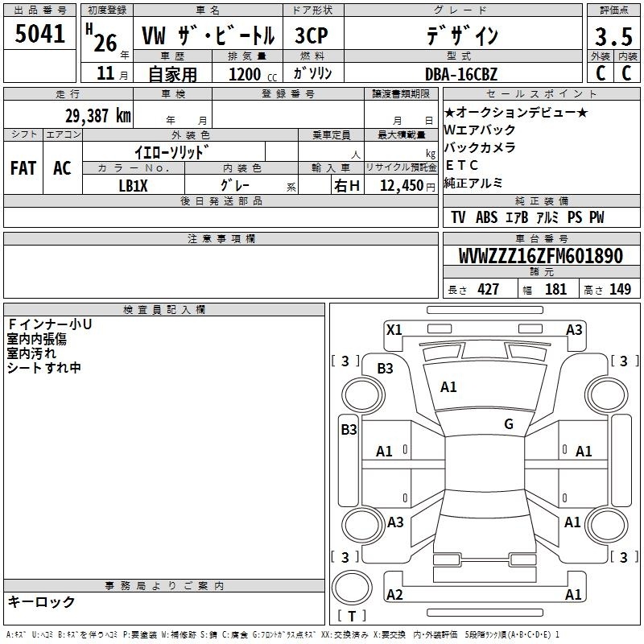Click the lot number 5041
The height and width of the screenshot is (644, 644).
(x=40, y=35)
